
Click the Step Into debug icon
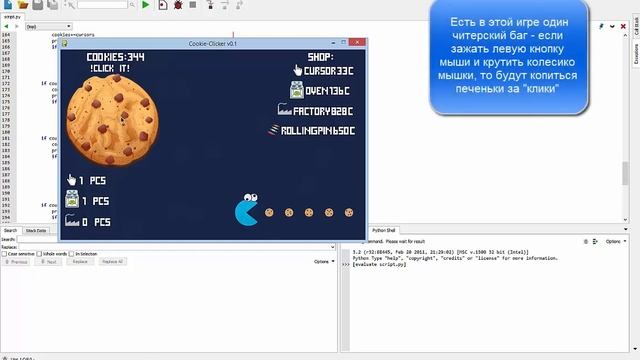[x=210, y=4]
